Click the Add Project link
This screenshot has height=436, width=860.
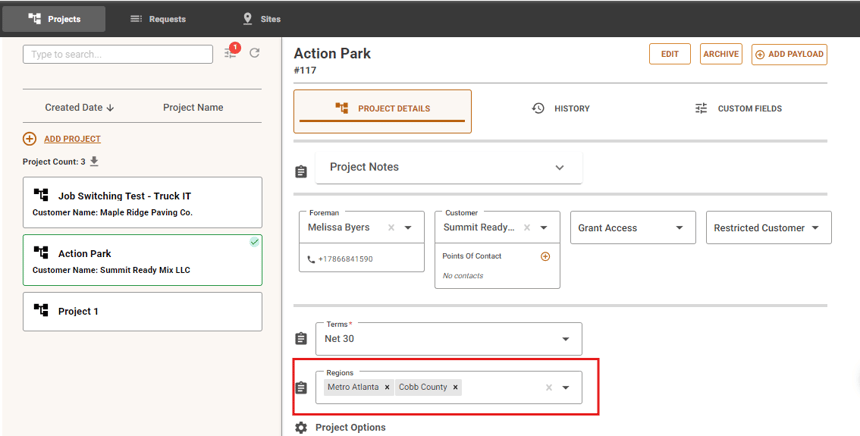(72, 139)
